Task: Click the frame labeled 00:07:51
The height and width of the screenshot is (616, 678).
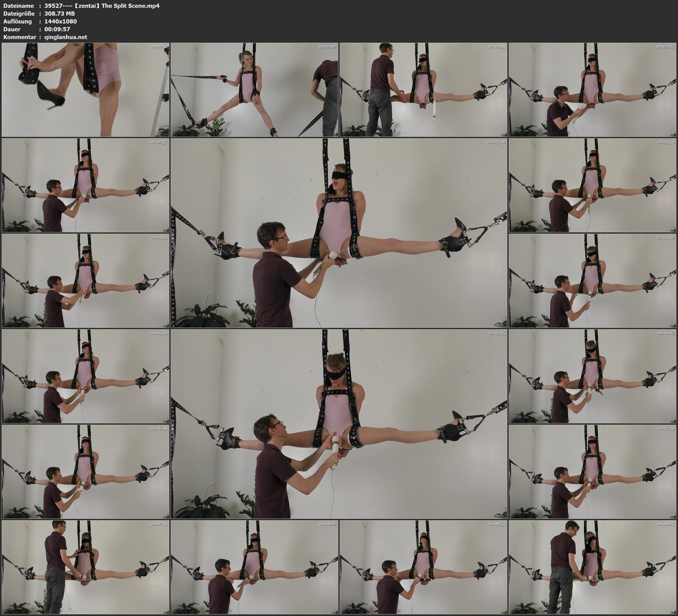Action: pos(85,567)
